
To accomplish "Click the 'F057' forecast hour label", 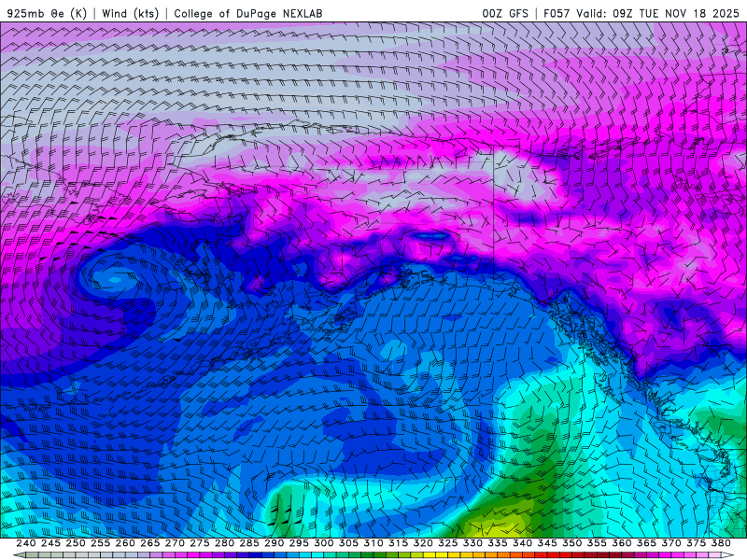I will click(x=557, y=13).
